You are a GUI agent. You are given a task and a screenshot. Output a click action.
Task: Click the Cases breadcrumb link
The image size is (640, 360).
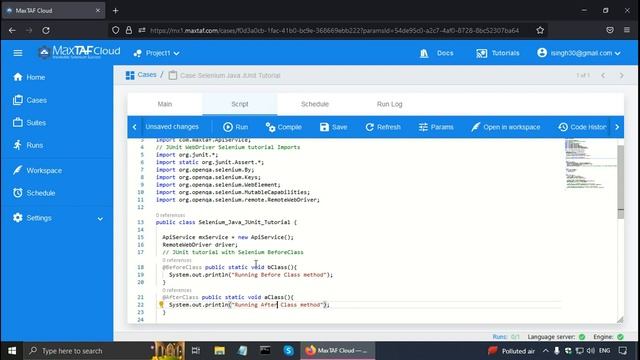coord(147,75)
